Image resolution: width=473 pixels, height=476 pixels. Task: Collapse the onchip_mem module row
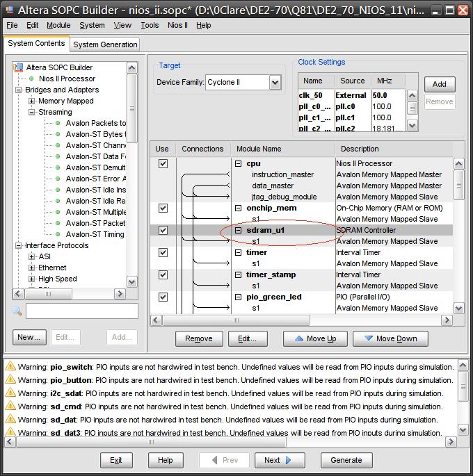[x=239, y=208]
